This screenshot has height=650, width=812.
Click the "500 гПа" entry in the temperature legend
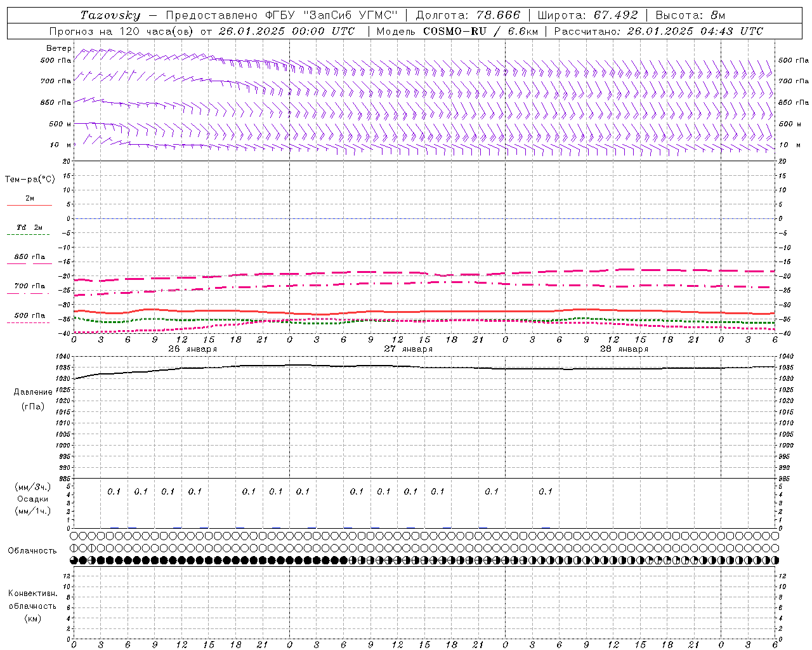coord(30,315)
